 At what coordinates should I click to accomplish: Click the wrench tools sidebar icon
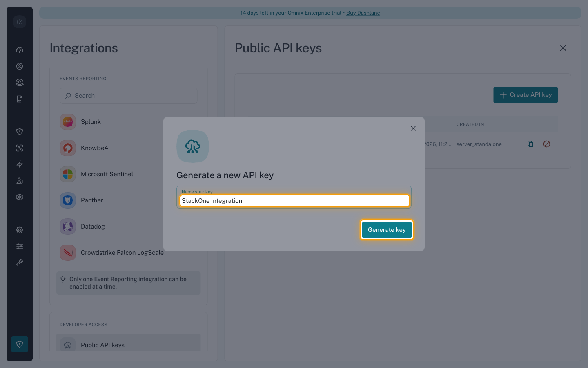20,263
